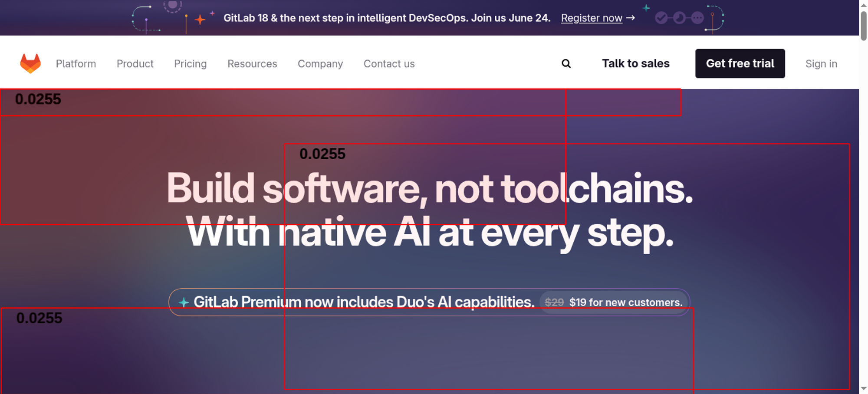This screenshot has width=868, height=394.
Task: Click the $19 for new customers badge
Action: [x=614, y=302]
